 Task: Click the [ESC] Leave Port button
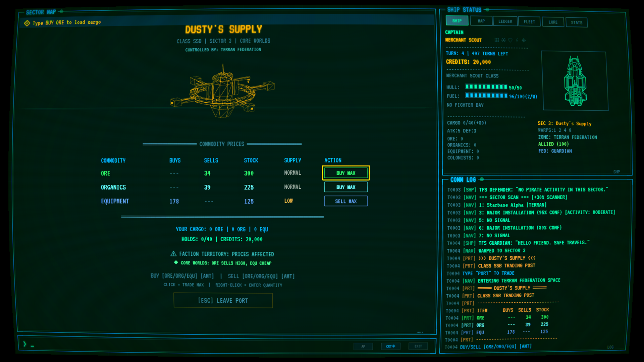click(x=223, y=300)
